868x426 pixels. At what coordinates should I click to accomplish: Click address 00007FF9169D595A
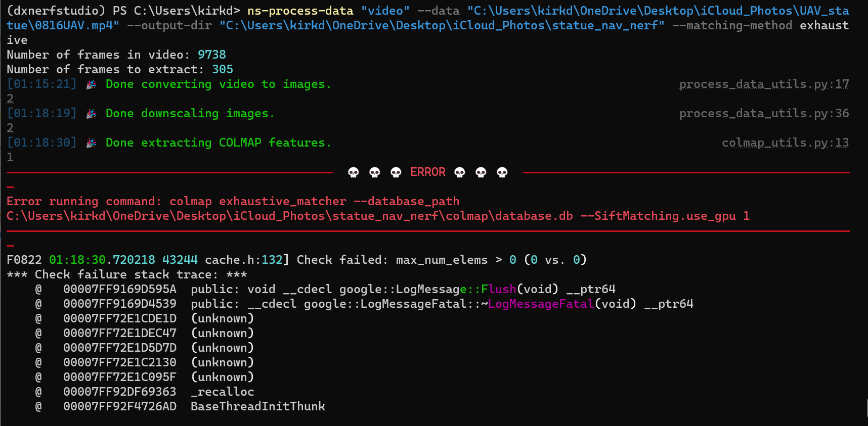click(120, 289)
